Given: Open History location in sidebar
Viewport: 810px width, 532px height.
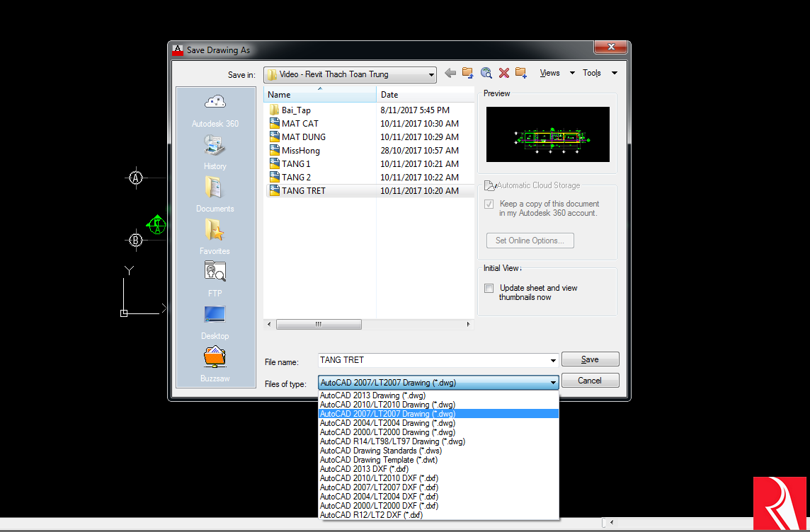Looking at the screenshot, I should (215, 151).
